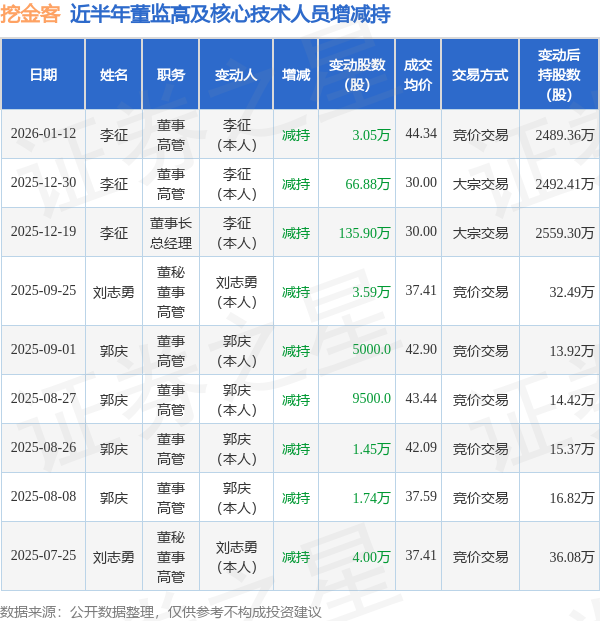
Task: Select the 变动人 column header
Action: pos(236,74)
